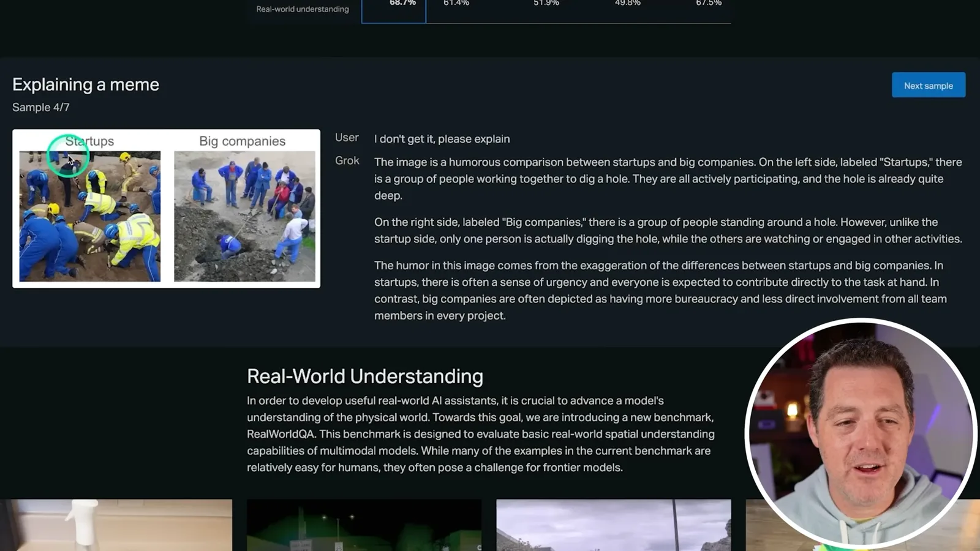Viewport: 980px width, 551px height.
Task: Click the paragraph mentioning 'RealWorldQA' benchmark
Action: point(481,433)
